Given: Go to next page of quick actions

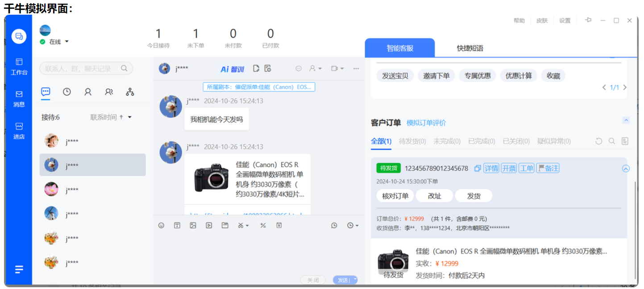Looking at the screenshot, I should [x=625, y=87].
